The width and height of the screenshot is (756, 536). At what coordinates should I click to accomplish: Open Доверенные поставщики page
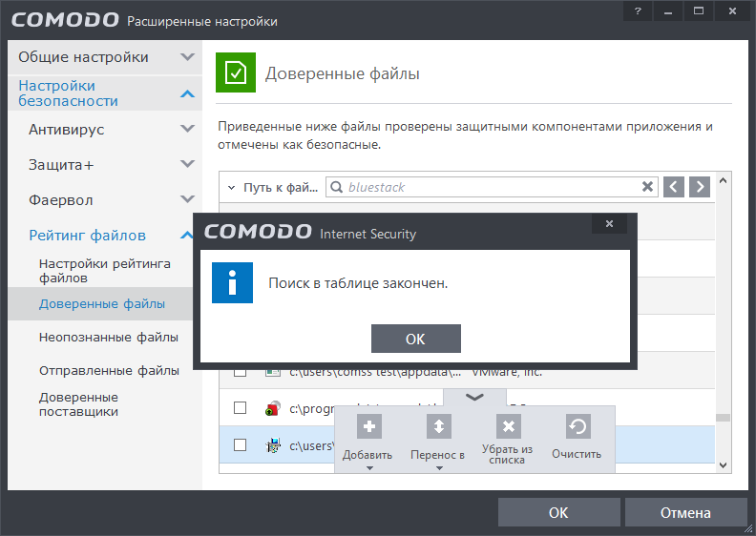pos(78,404)
